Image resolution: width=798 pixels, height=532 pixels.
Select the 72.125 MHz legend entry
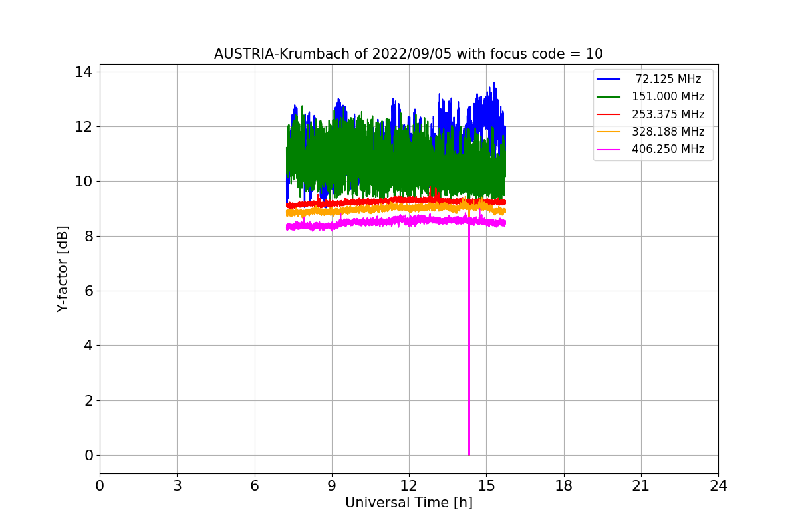650,79
